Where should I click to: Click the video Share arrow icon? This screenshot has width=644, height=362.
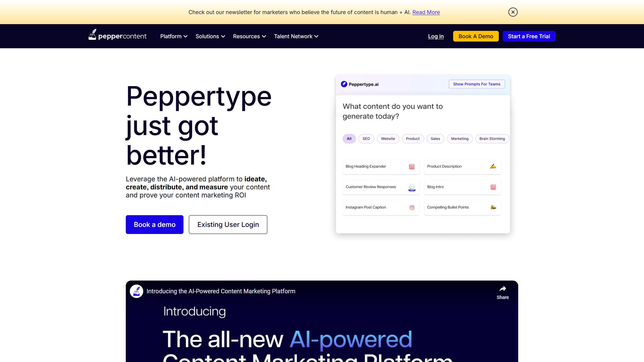[x=502, y=289]
